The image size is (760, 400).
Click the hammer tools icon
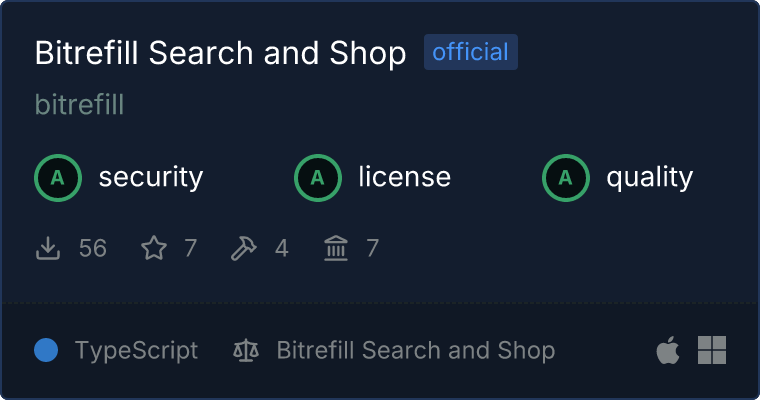(243, 248)
